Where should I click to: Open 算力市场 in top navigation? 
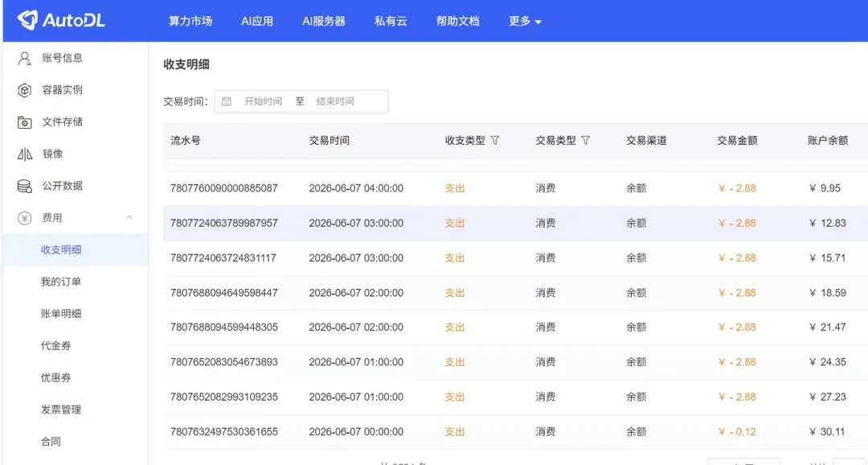pos(190,21)
